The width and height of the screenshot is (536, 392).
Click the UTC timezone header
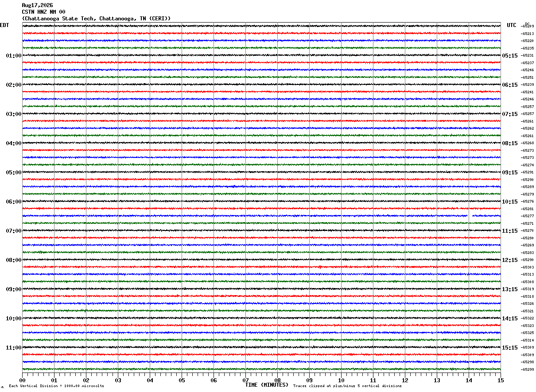512,25
